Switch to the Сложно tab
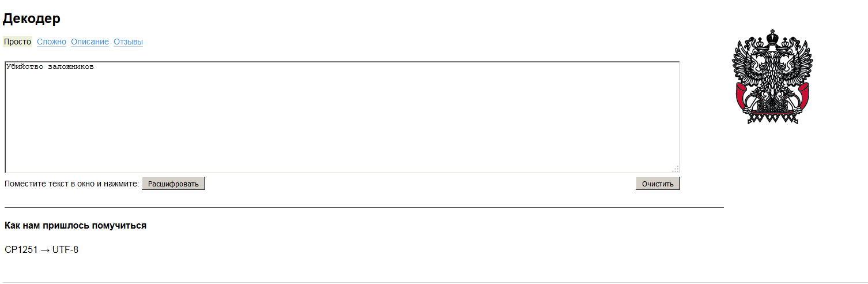868x284 pixels. [x=51, y=42]
